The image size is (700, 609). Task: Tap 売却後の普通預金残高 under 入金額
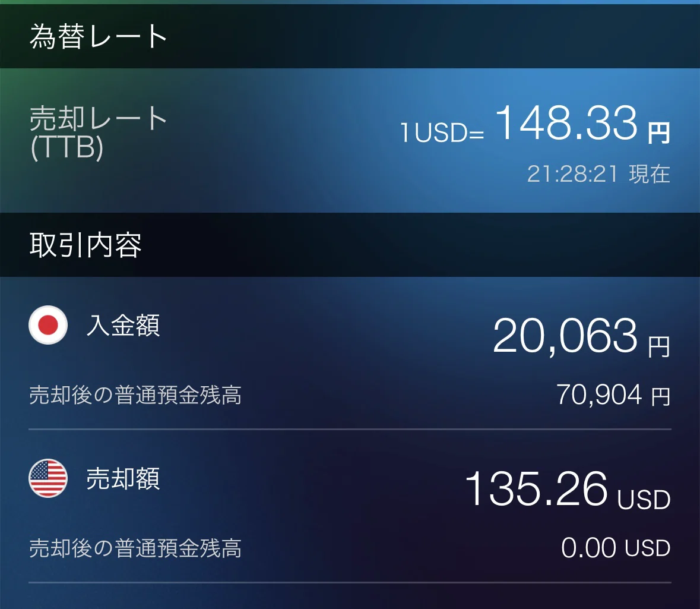[135, 395]
